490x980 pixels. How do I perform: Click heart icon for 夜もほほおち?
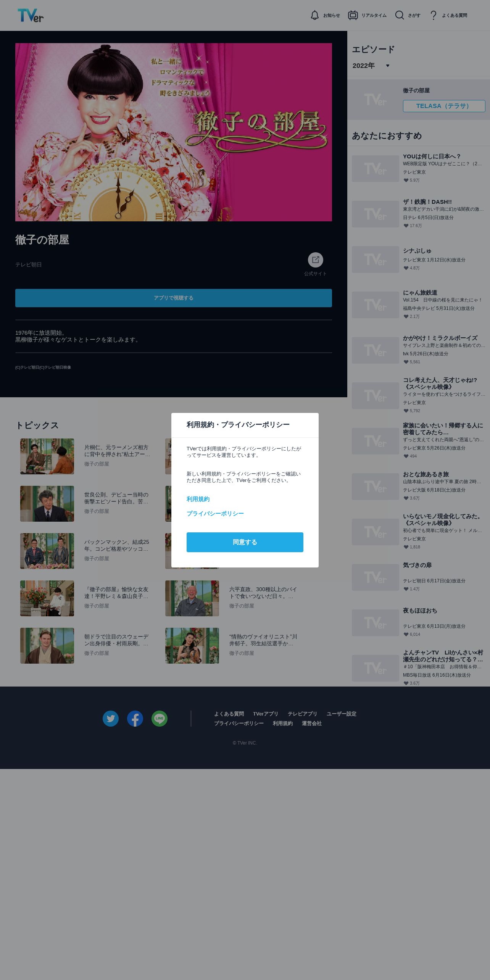(406, 635)
